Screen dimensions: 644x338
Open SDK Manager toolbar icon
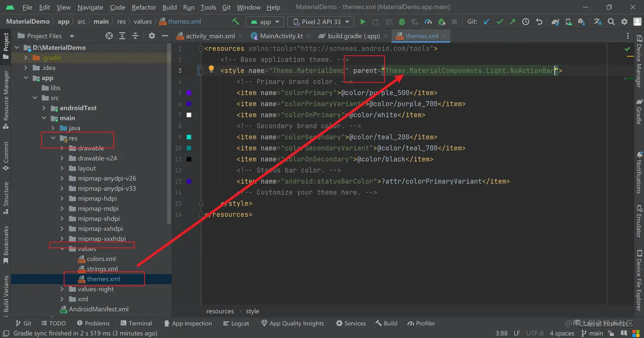(x=582, y=21)
